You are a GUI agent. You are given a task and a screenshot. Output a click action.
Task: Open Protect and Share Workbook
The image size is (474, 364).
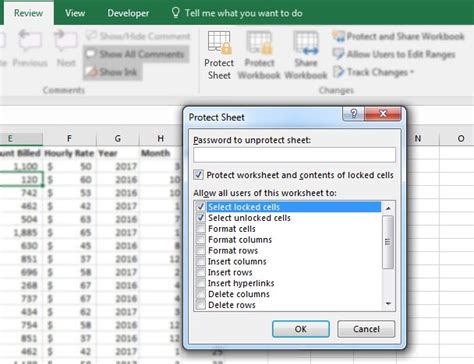(x=398, y=36)
